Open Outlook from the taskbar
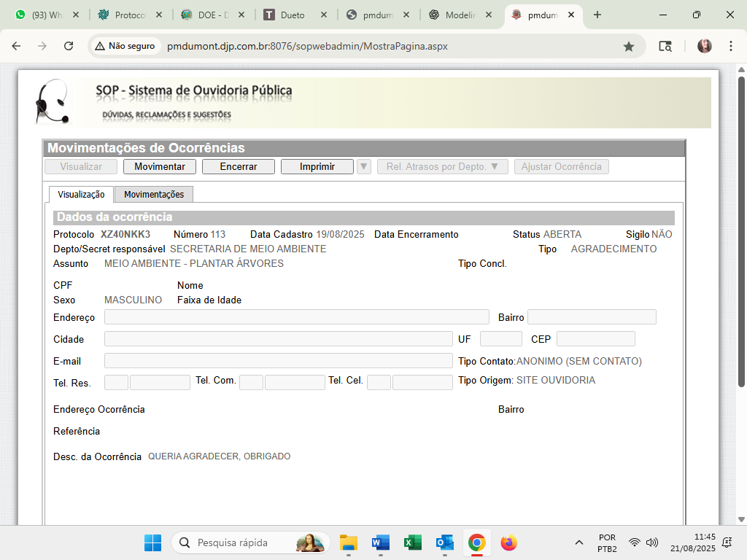This screenshot has height=560, width=747. click(445, 542)
